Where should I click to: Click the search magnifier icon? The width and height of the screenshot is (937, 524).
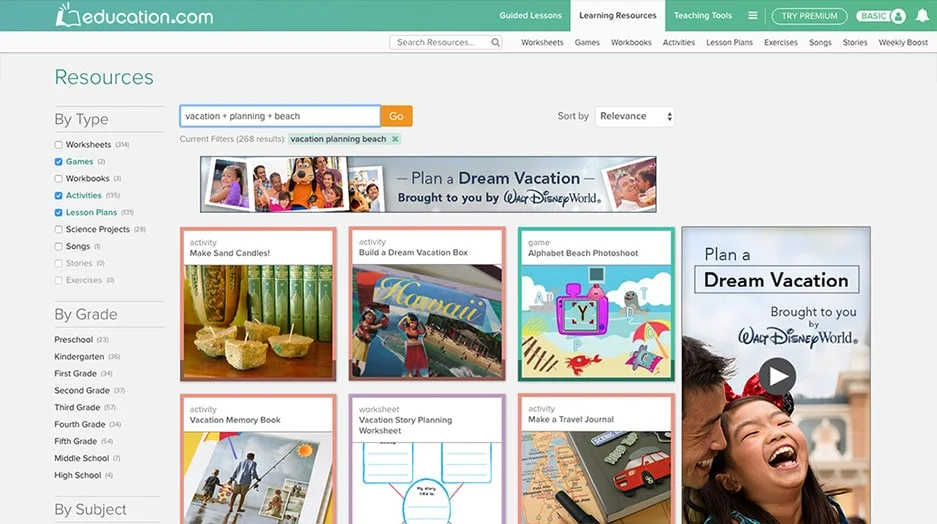(495, 42)
